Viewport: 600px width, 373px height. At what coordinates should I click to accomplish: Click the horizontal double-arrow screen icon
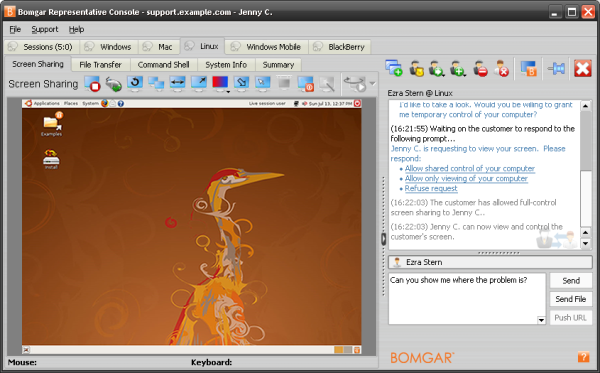pyautogui.click(x=178, y=83)
